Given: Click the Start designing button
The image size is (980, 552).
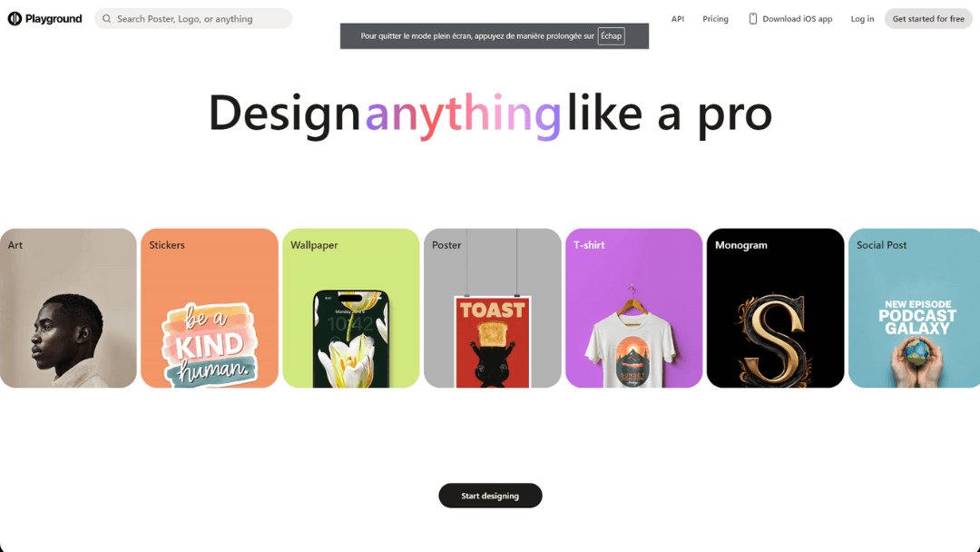Looking at the screenshot, I should click(490, 496).
